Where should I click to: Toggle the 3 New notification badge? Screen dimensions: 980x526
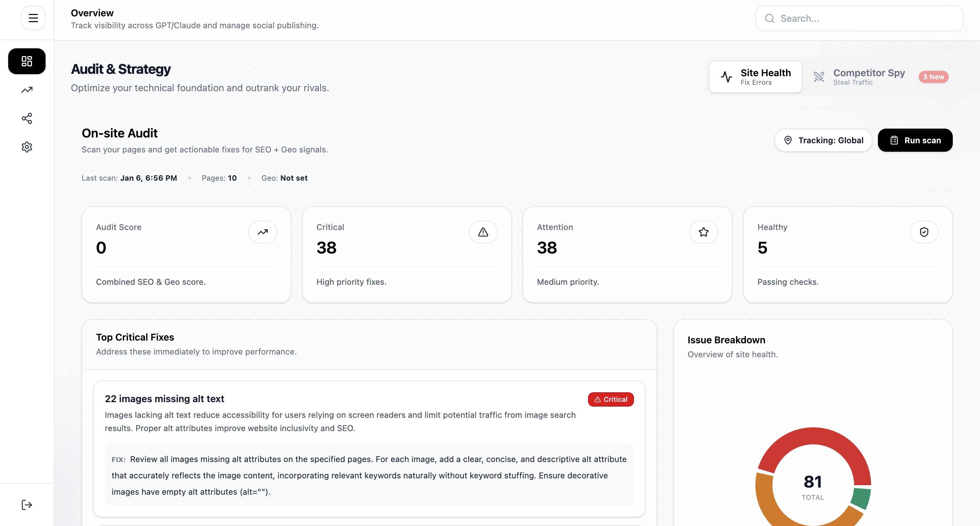pos(934,77)
